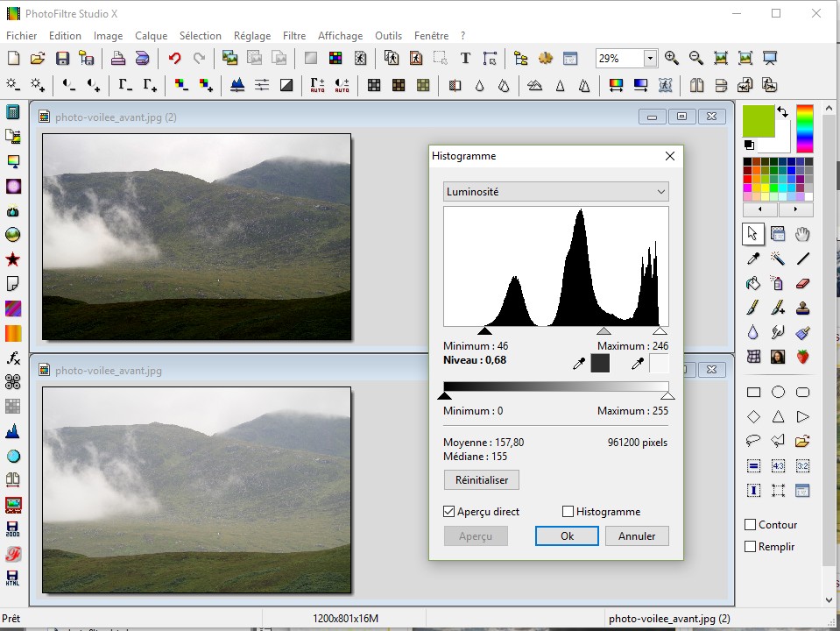Open a file with the folder icon

[38, 58]
